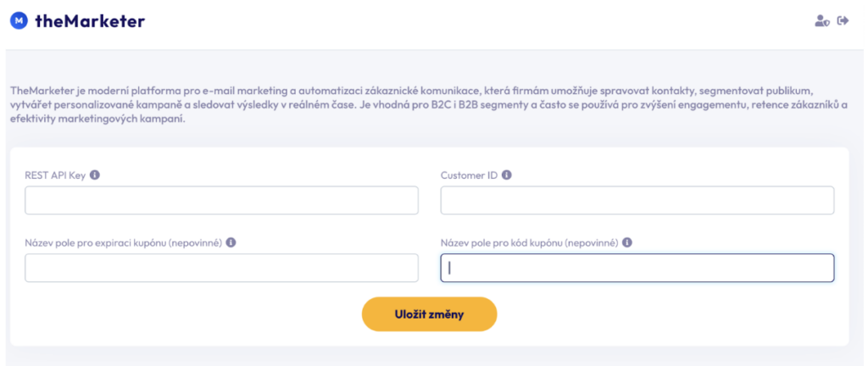Show info tooltip for Customer ID
Image resolution: width=868 pixels, height=366 pixels.
tap(506, 175)
